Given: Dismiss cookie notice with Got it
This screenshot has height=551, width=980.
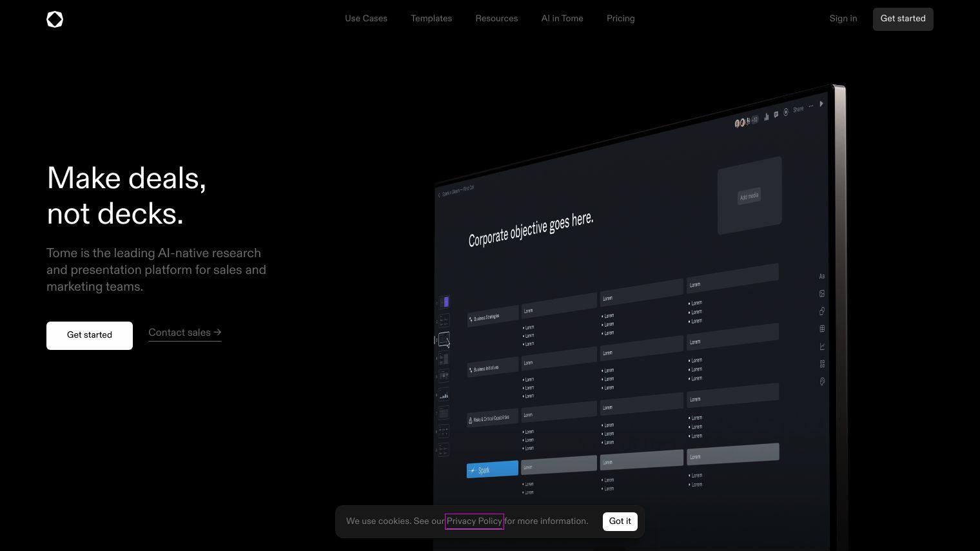Looking at the screenshot, I should [x=620, y=521].
